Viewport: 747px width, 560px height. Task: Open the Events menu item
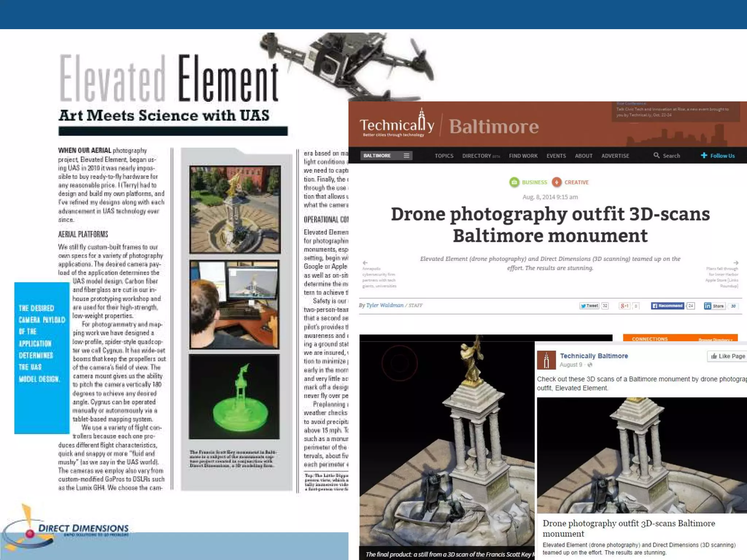tap(556, 156)
